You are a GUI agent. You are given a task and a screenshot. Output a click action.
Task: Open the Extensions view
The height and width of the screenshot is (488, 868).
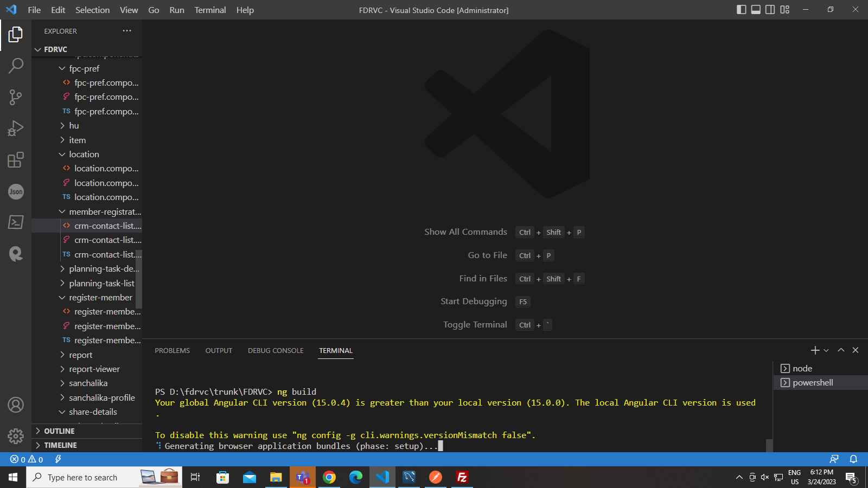click(x=16, y=160)
